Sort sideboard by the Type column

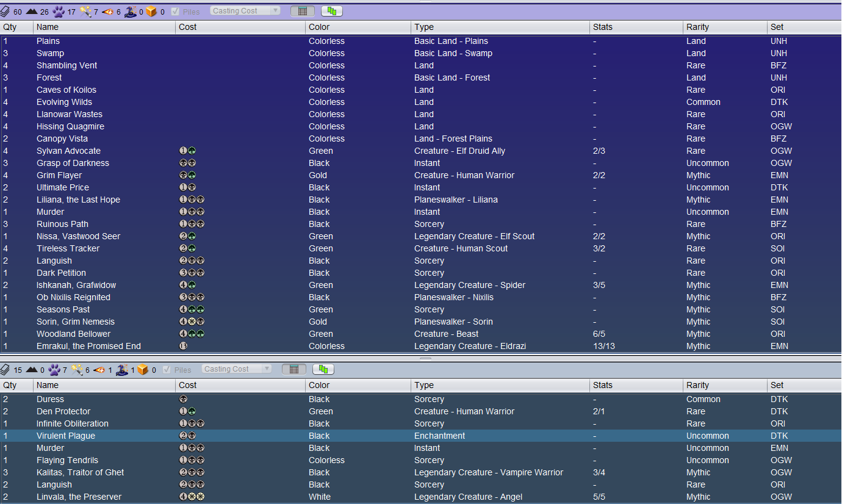click(500, 385)
